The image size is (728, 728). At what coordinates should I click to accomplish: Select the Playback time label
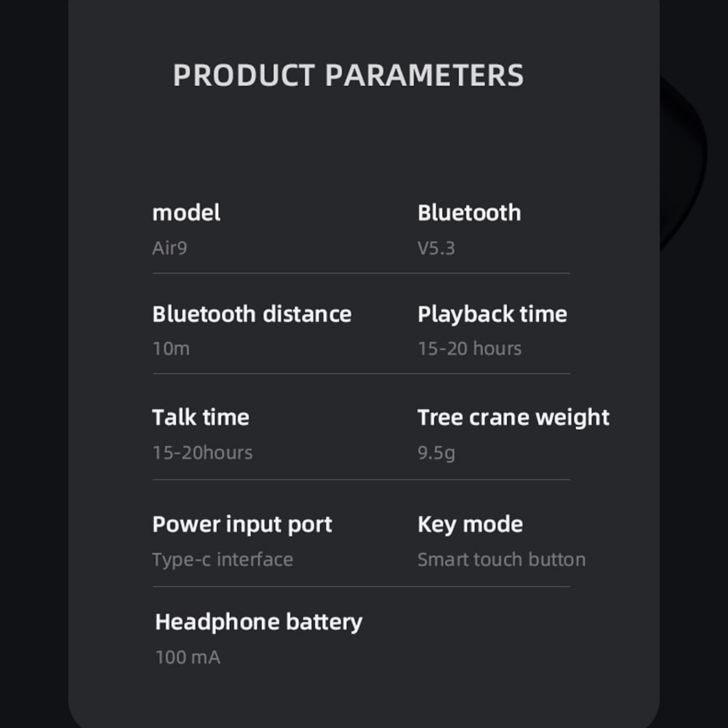click(492, 314)
